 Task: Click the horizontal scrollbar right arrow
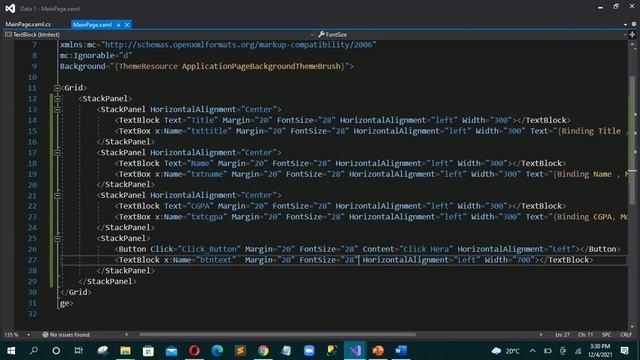541,335
